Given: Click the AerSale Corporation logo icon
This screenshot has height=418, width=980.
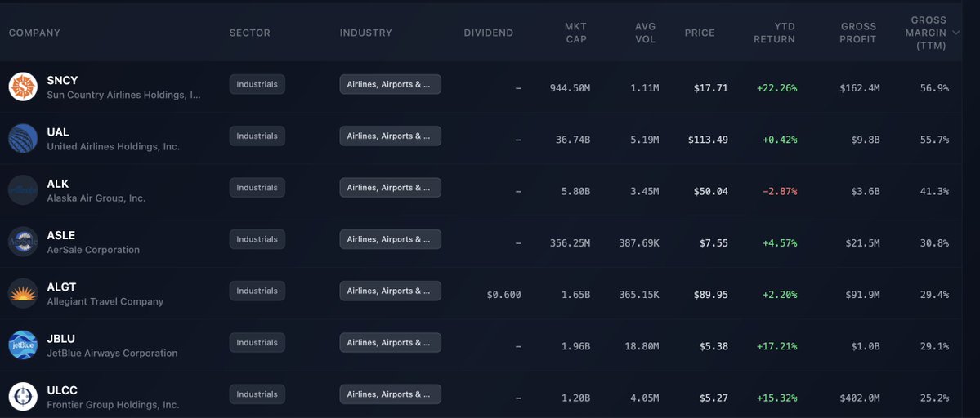Looking at the screenshot, I should point(23,242).
